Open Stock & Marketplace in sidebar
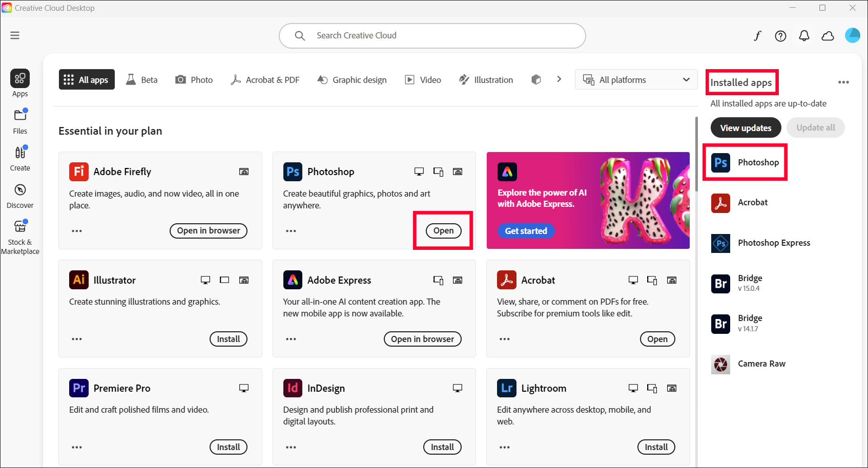The image size is (868, 468). pyautogui.click(x=20, y=237)
